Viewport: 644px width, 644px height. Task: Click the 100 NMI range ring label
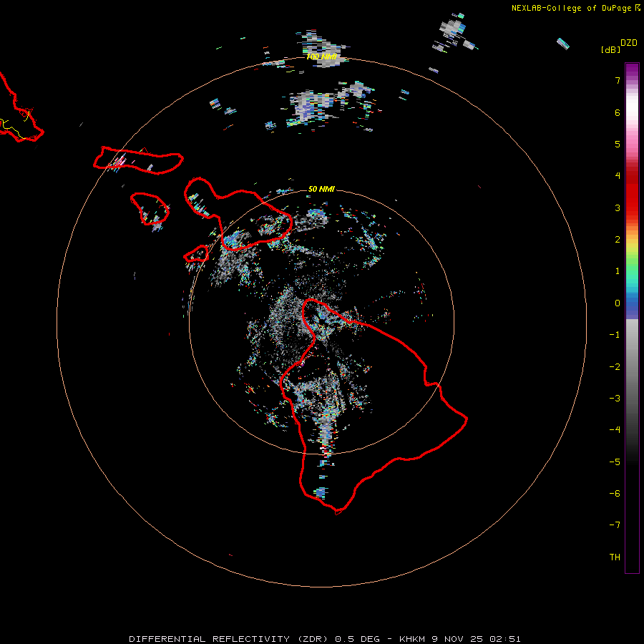[321, 57]
